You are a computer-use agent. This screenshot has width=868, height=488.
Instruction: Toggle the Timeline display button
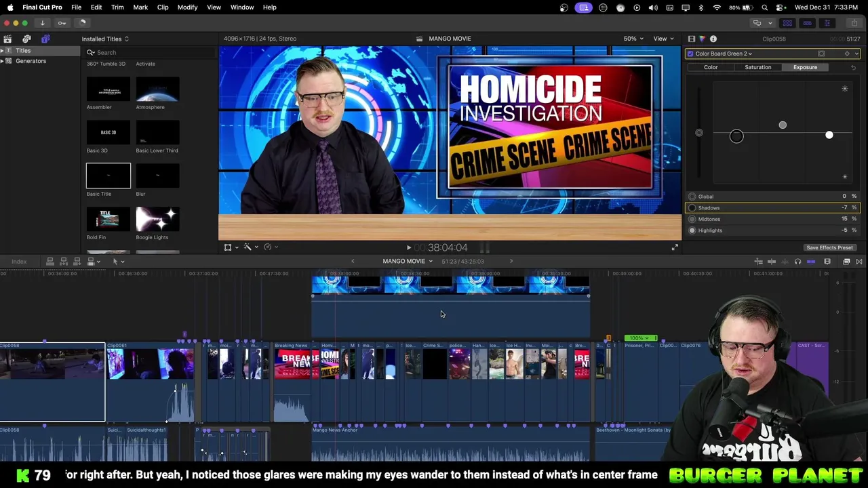(807, 23)
